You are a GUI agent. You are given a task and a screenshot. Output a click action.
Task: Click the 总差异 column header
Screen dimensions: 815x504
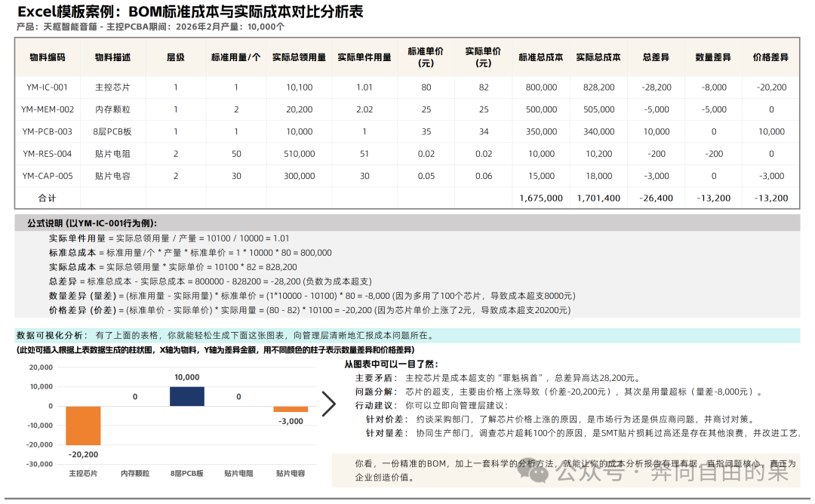pyautogui.click(x=656, y=57)
